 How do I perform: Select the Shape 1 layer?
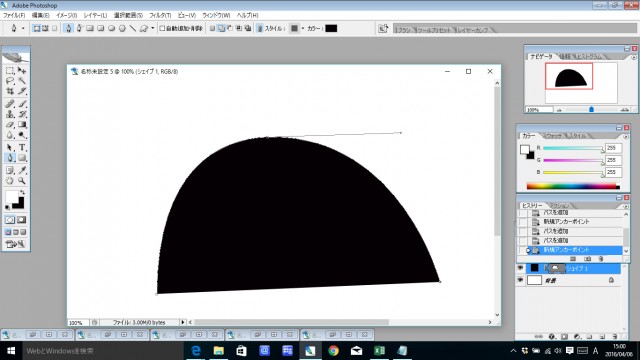[577, 268]
